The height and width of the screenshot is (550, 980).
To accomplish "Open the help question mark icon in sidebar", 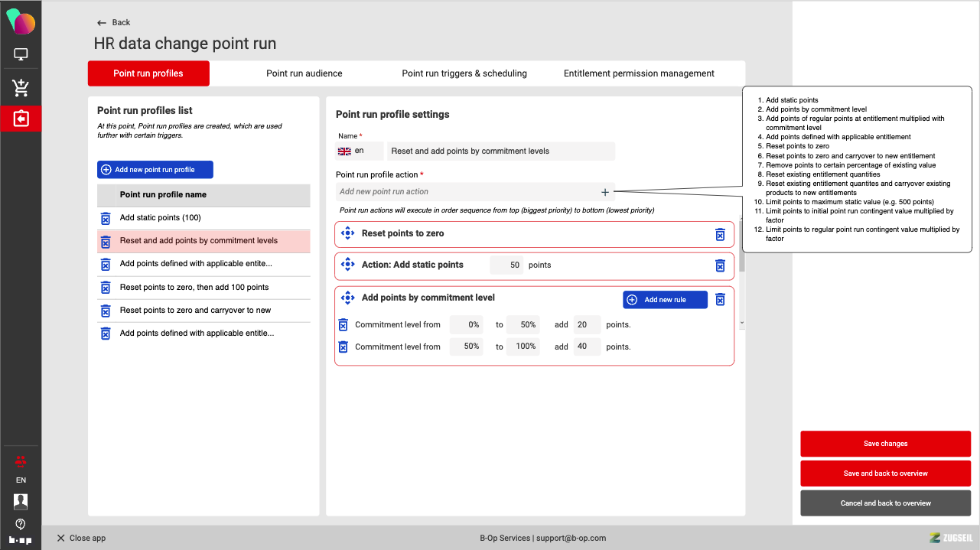I will (x=21, y=524).
